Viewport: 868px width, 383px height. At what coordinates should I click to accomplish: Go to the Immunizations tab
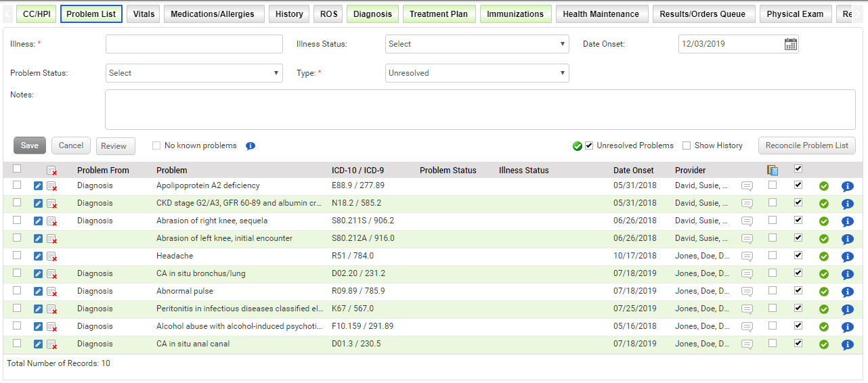(515, 14)
